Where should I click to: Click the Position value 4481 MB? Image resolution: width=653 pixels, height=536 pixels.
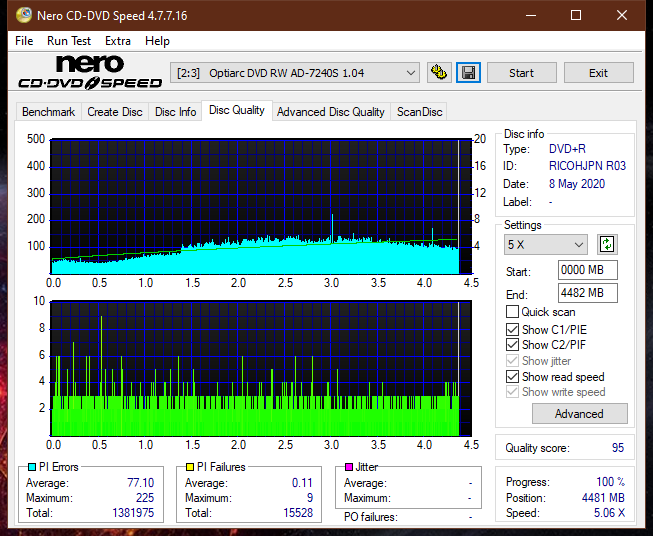(603, 498)
